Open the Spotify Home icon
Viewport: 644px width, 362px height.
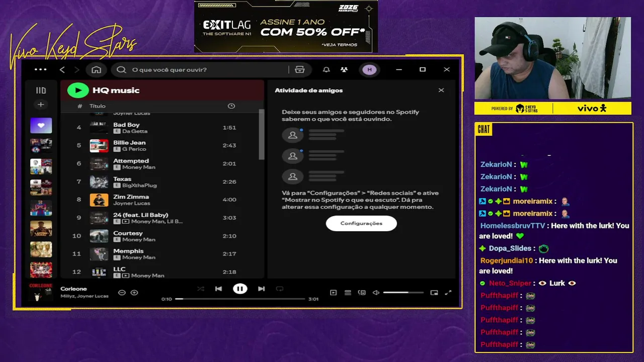point(96,70)
